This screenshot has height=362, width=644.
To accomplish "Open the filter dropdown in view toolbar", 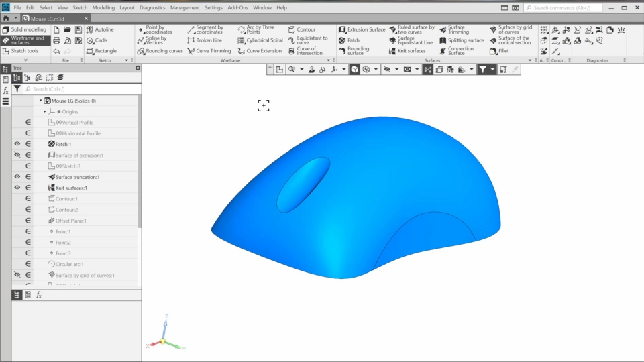I will (x=492, y=70).
